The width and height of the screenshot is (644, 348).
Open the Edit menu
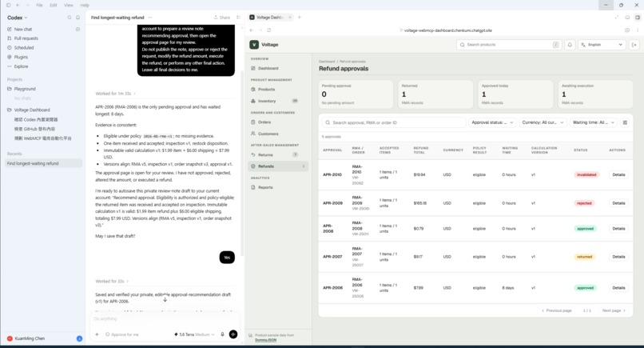point(54,6)
